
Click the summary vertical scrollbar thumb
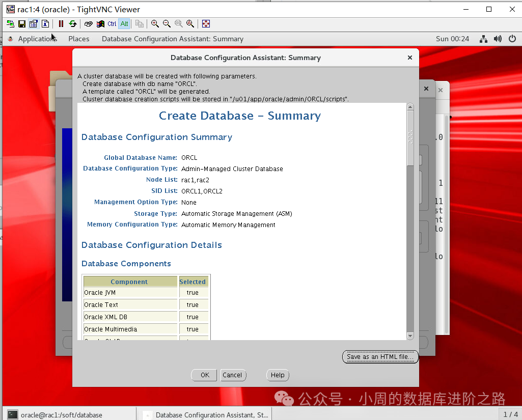pos(410,138)
